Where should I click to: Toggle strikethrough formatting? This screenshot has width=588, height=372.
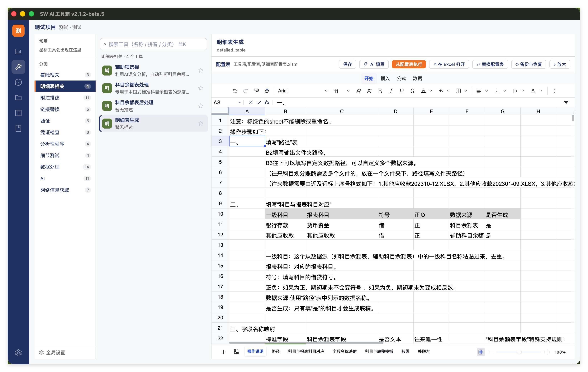click(x=412, y=91)
